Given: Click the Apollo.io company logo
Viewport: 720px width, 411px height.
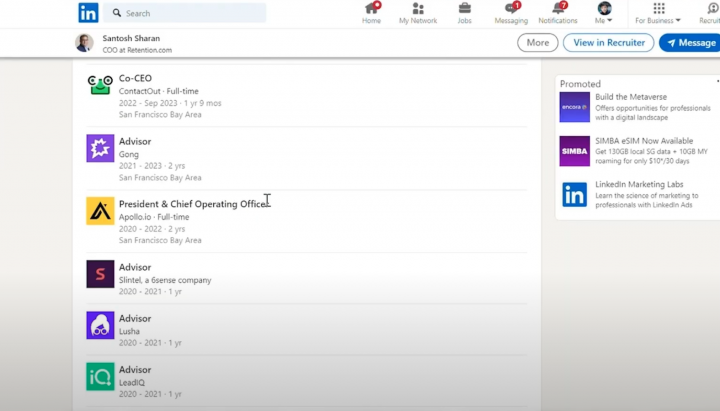Looking at the screenshot, I should pos(100,211).
